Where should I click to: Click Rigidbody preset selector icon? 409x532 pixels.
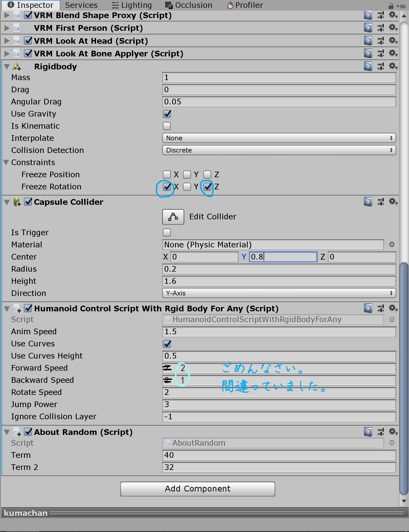[381, 66]
